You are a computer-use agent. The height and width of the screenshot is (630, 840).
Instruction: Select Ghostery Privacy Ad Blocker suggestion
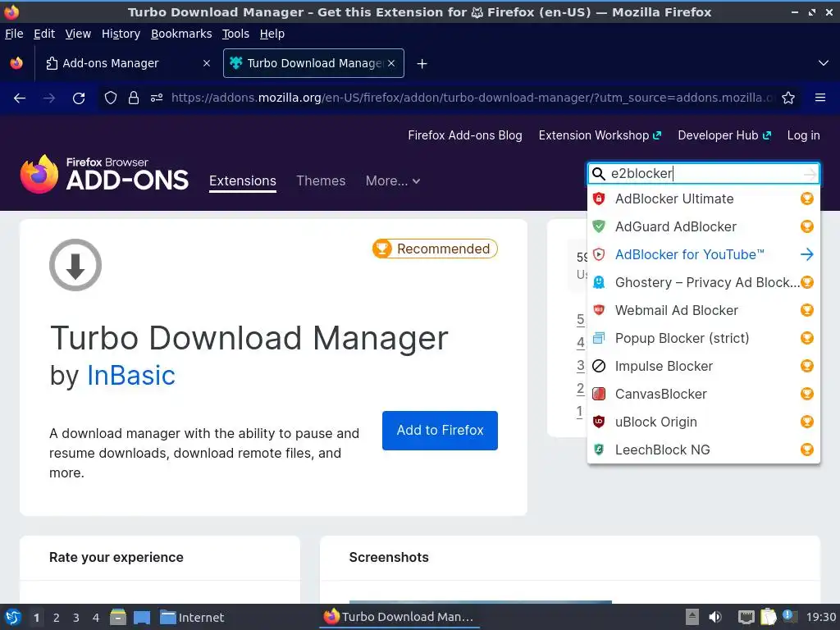coord(703,282)
